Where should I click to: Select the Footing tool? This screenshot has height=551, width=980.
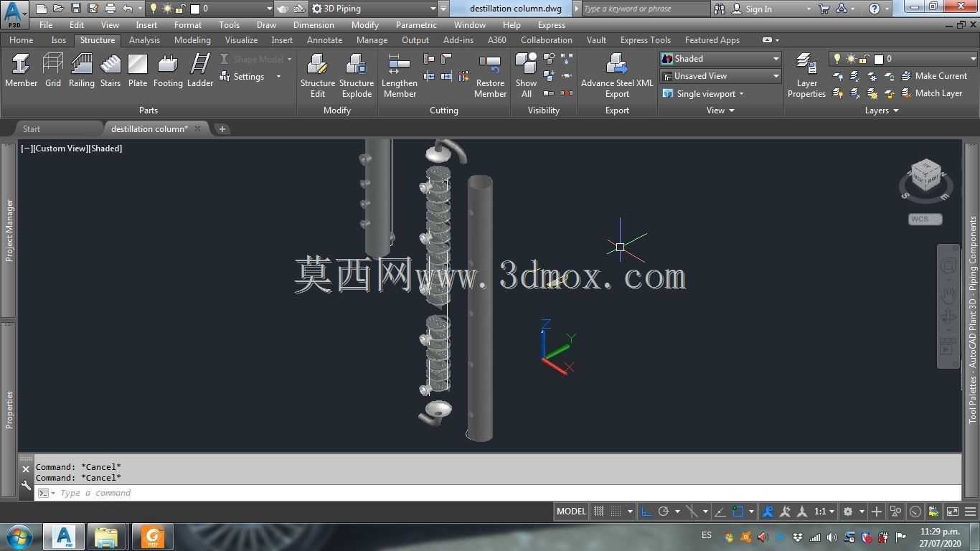168,71
